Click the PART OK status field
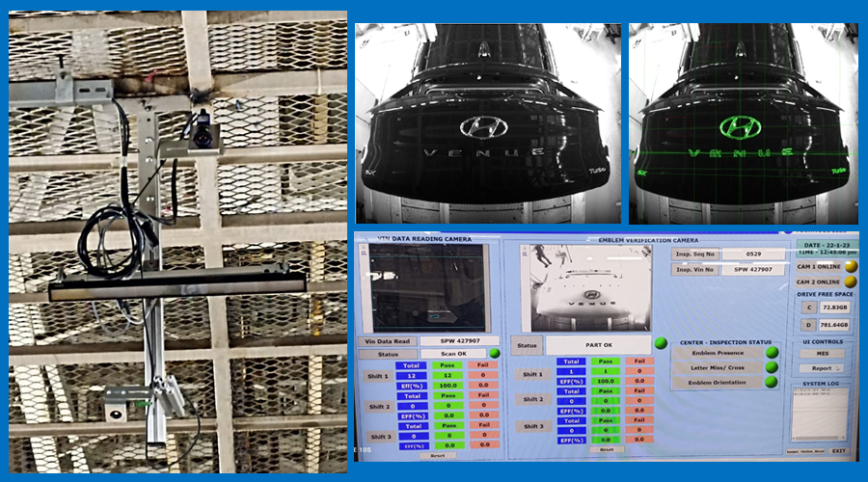 (598, 345)
